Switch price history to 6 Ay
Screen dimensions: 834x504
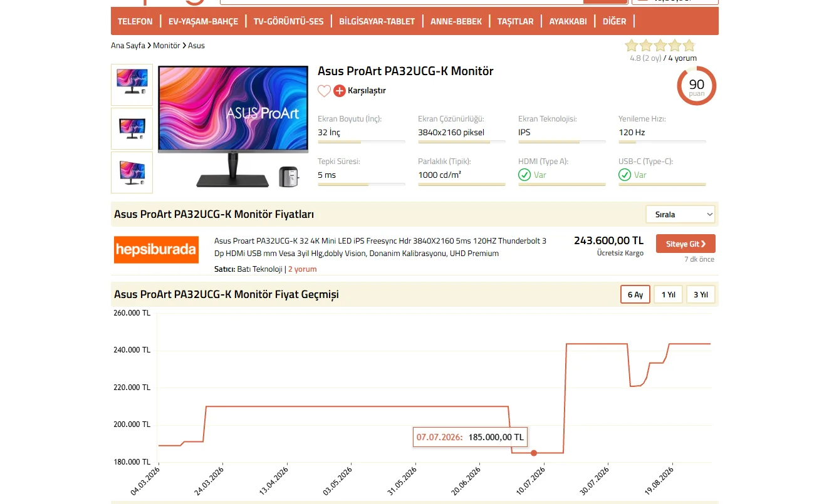[635, 294]
